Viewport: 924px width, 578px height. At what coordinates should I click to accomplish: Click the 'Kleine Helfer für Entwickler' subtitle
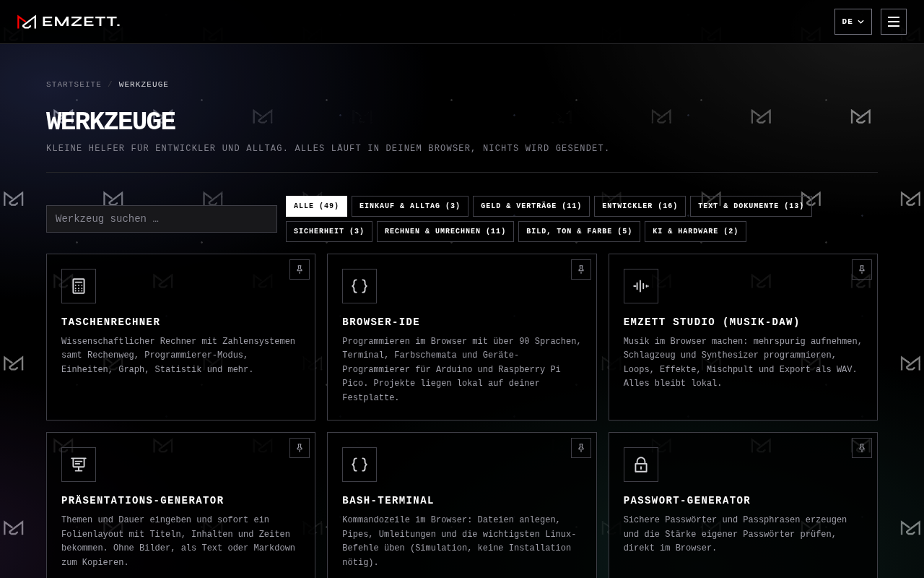[x=328, y=148]
